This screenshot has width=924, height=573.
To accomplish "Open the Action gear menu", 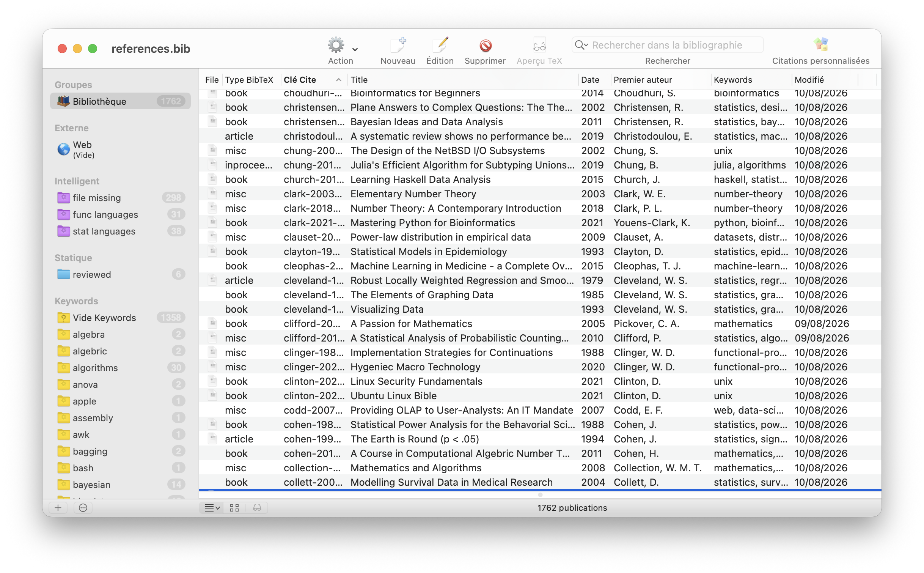I will point(336,45).
